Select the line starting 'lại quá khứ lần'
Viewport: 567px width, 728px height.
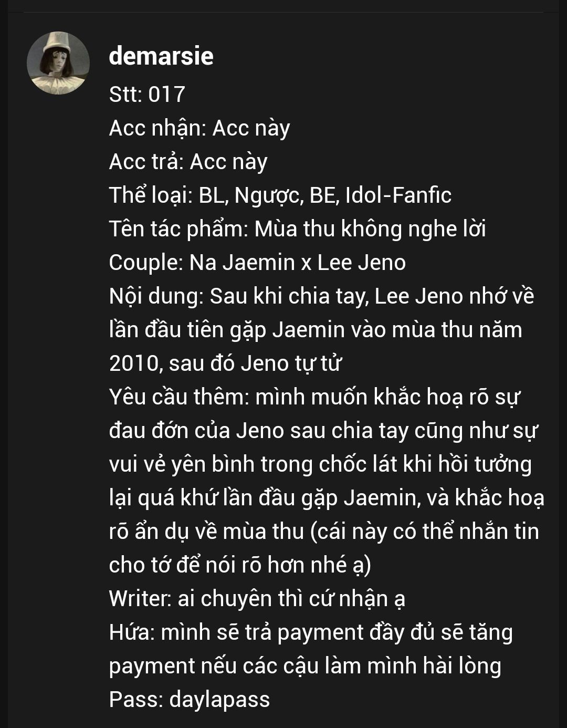click(x=327, y=498)
